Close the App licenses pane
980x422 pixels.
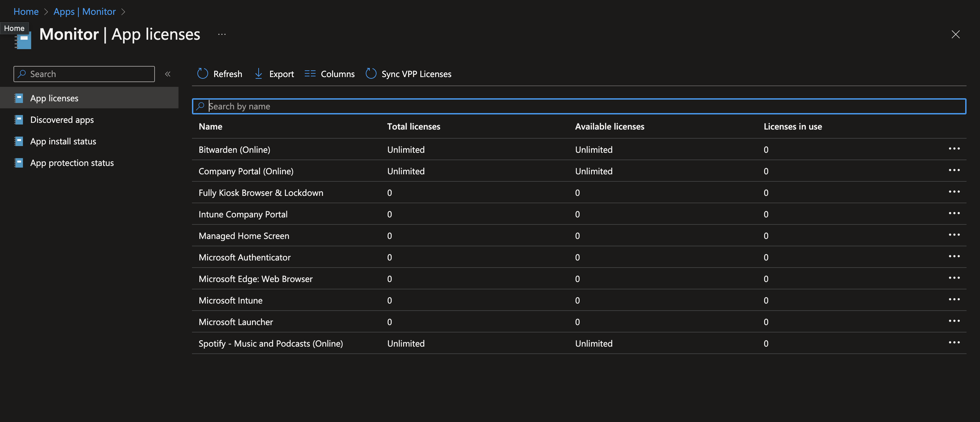click(955, 35)
